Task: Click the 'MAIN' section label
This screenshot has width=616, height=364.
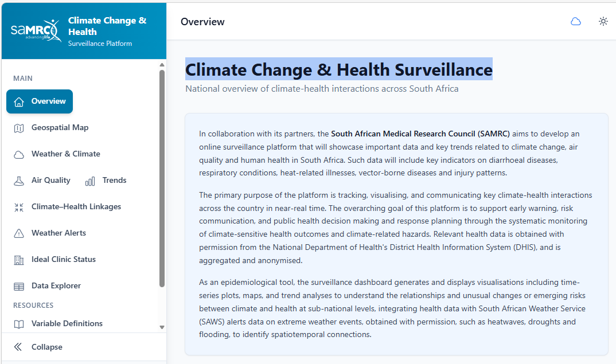Action: (23, 78)
